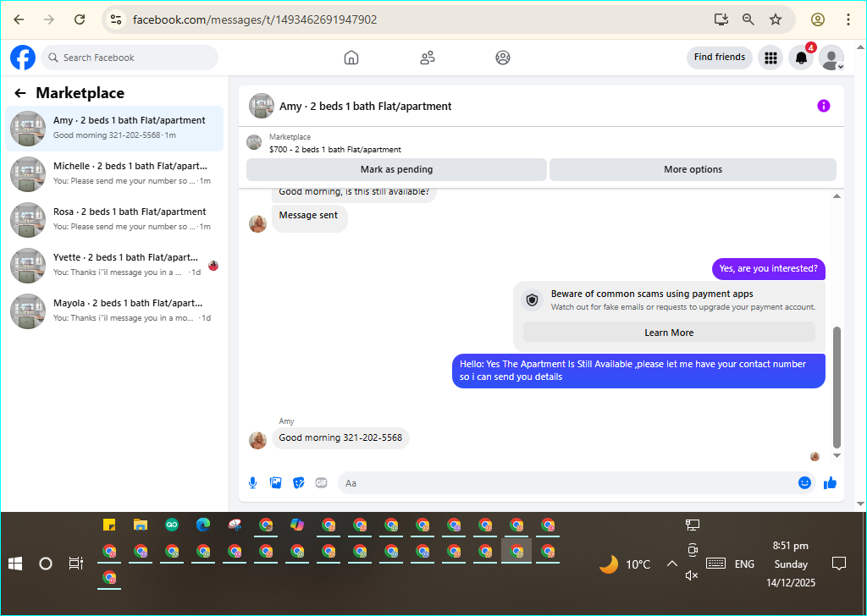Open Microsoft Edge from the taskbar
Viewport: 867px width, 616px height.
pyautogui.click(x=203, y=525)
